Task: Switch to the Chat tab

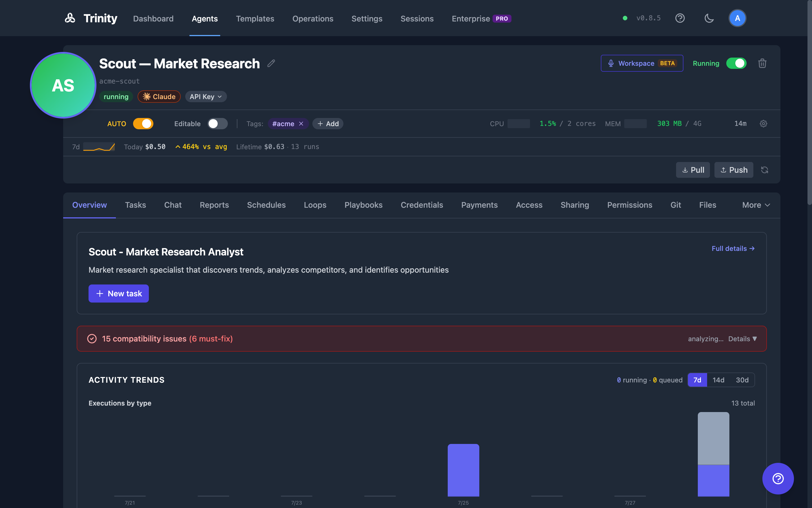Action: tap(173, 205)
